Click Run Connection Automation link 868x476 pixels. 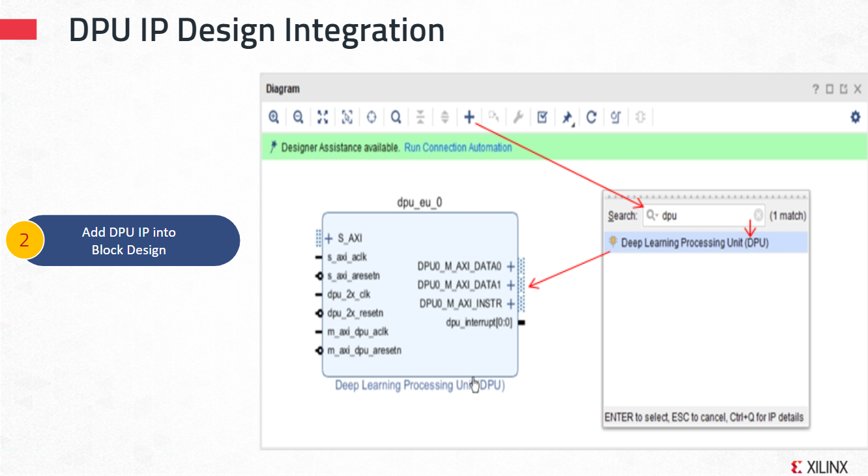click(457, 147)
